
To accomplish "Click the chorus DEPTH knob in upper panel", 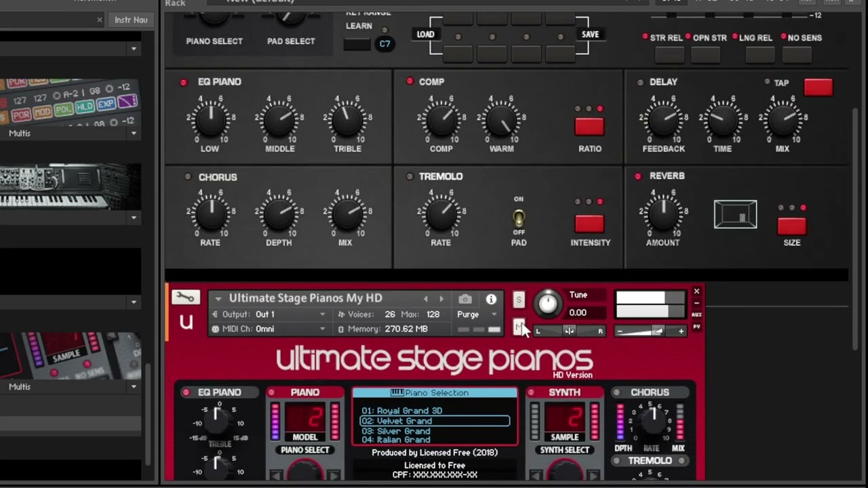I will [279, 213].
